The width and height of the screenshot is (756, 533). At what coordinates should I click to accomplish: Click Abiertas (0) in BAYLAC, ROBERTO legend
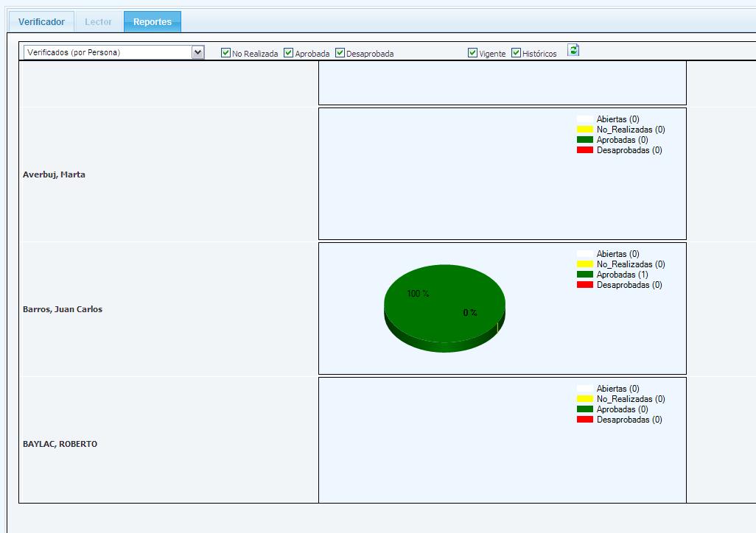[618, 389]
